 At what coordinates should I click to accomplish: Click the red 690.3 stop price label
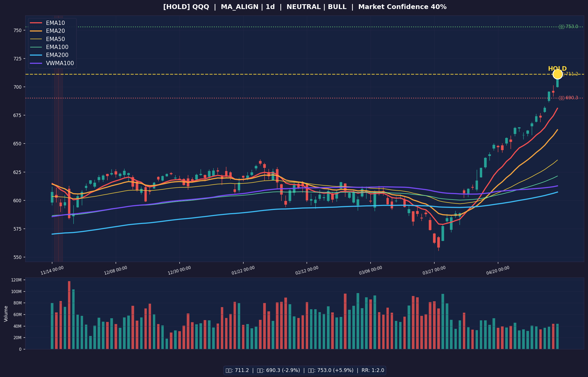pyautogui.click(x=568, y=98)
